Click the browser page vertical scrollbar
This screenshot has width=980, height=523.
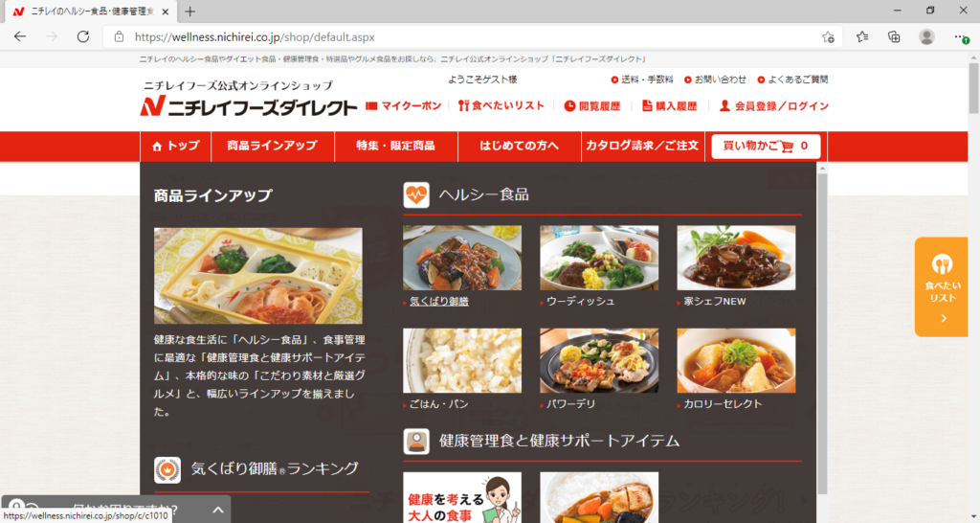(973, 86)
